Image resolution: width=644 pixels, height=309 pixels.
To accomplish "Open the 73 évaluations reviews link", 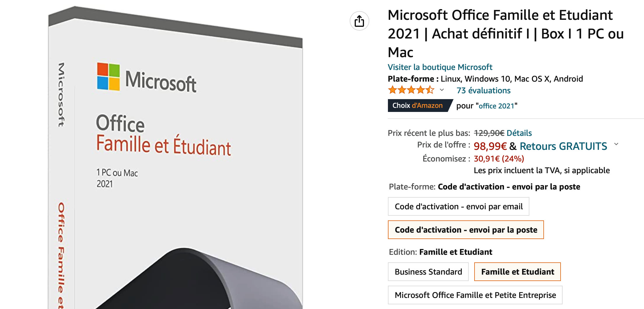I will pyautogui.click(x=483, y=91).
